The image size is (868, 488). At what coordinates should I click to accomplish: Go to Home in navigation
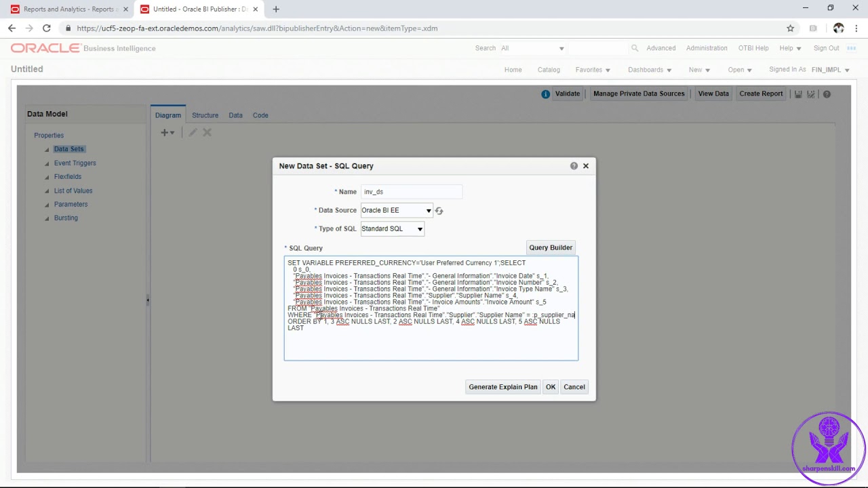point(513,70)
